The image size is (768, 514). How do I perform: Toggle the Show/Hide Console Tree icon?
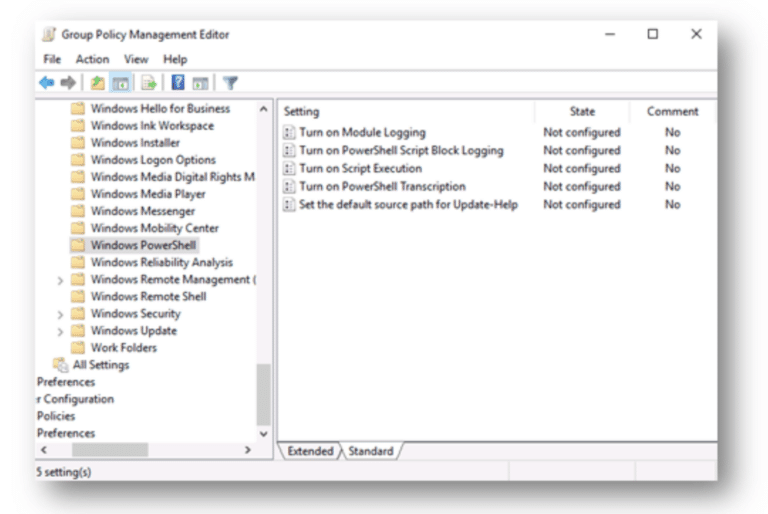[x=120, y=83]
